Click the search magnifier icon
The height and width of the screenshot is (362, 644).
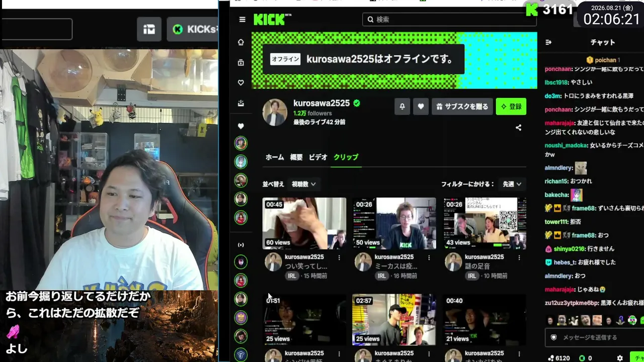[370, 20]
